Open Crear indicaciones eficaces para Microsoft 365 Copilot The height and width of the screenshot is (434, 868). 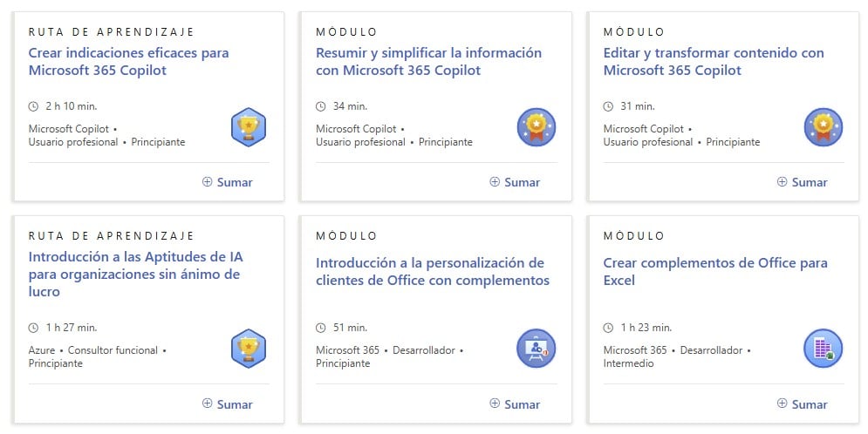click(128, 61)
